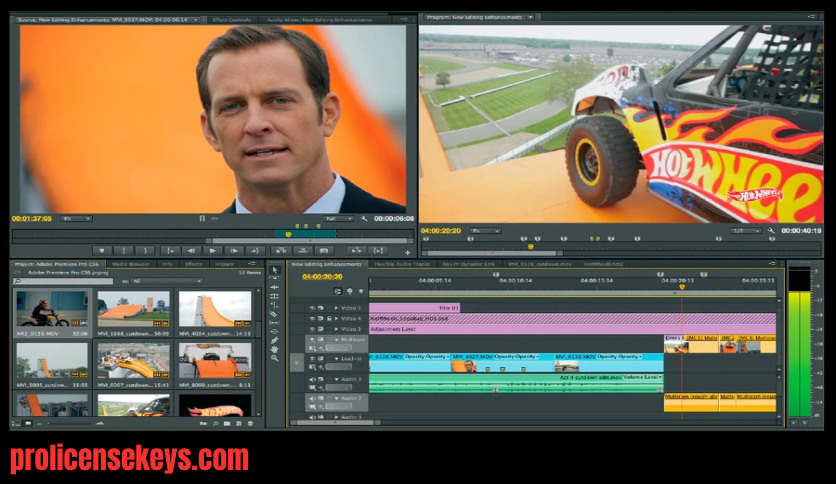The image size is (836, 484).
Task: Select the Track Select tool
Action: pyautogui.click(x=274, y=278)
